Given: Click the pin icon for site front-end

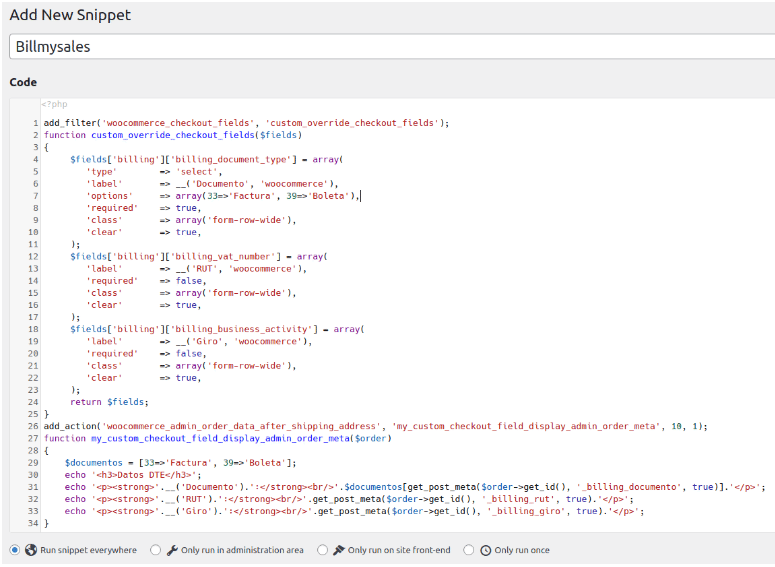Looking at the screenshot, I should pyautogui.click(x=339, y=550).
